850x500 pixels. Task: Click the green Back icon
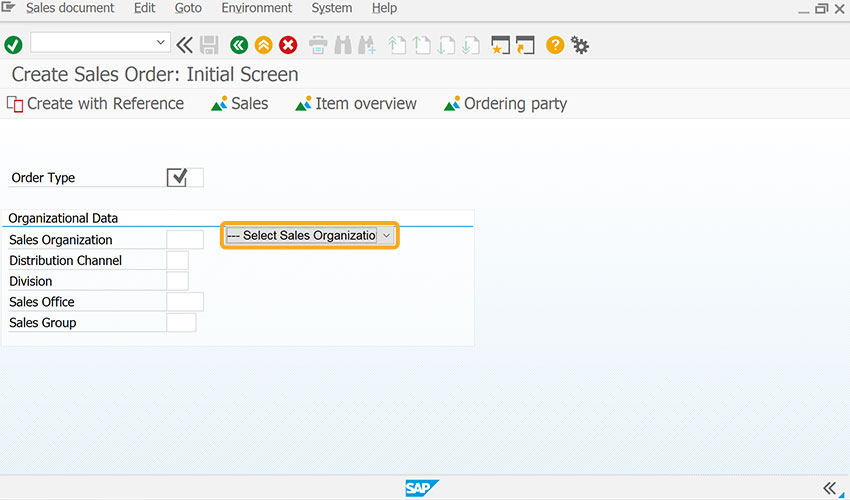pos(239,45)
